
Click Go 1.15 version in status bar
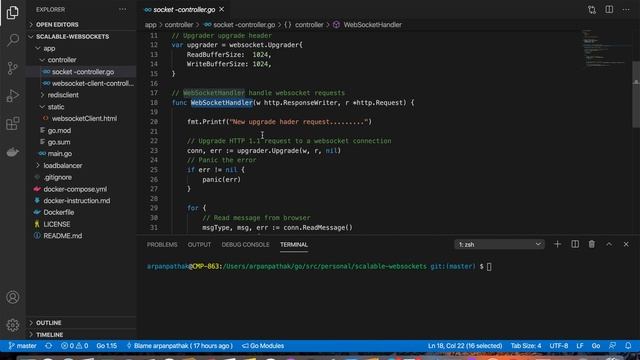(107, 346)
